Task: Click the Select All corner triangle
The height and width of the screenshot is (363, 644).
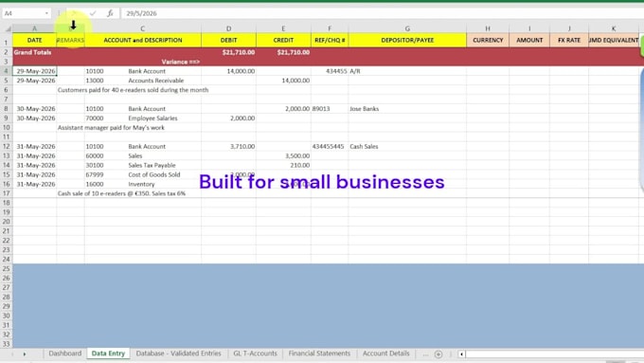Action: coord(8,28)
